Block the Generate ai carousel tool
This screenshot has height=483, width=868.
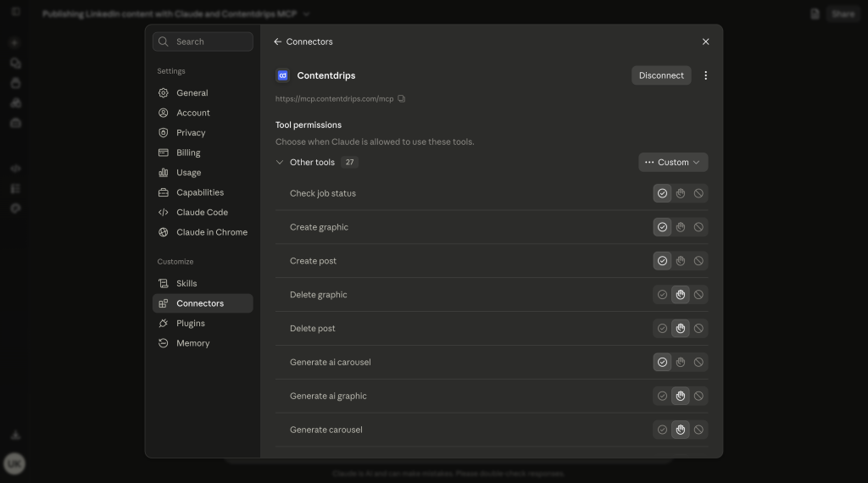pyautogui.click(x=698, y=362)
